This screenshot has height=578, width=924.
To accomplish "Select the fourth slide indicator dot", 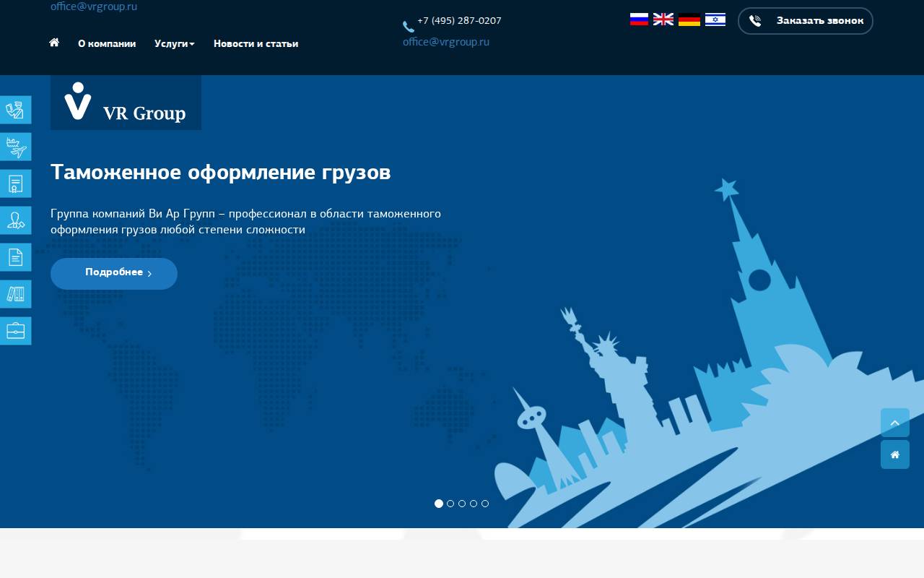I will (x=474, y=504).
